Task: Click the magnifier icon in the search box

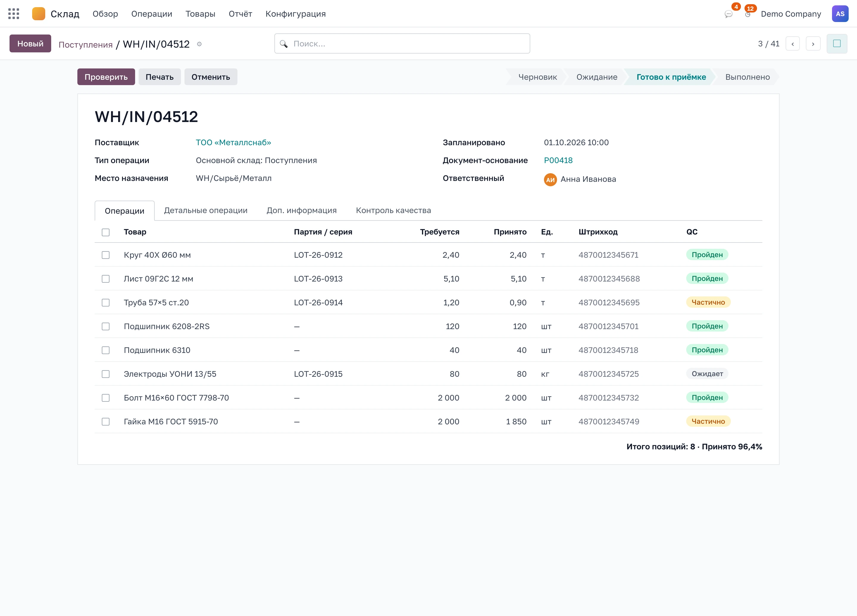Action: coord(283,44)
